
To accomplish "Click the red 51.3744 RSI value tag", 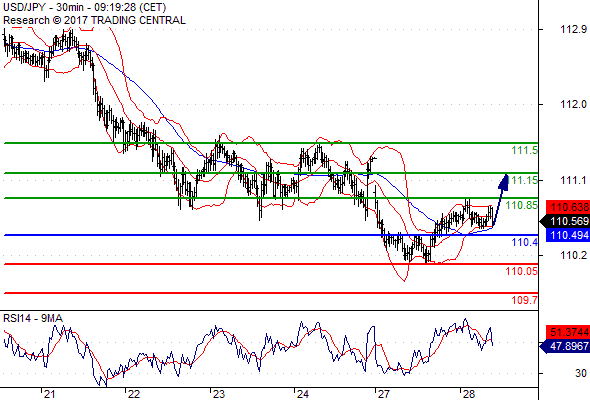I will (x=567, y=332).
